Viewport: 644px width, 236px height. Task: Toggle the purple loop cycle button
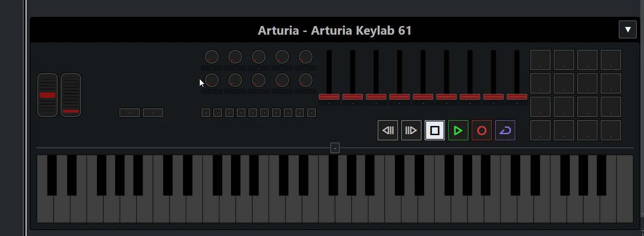point(505,131)
